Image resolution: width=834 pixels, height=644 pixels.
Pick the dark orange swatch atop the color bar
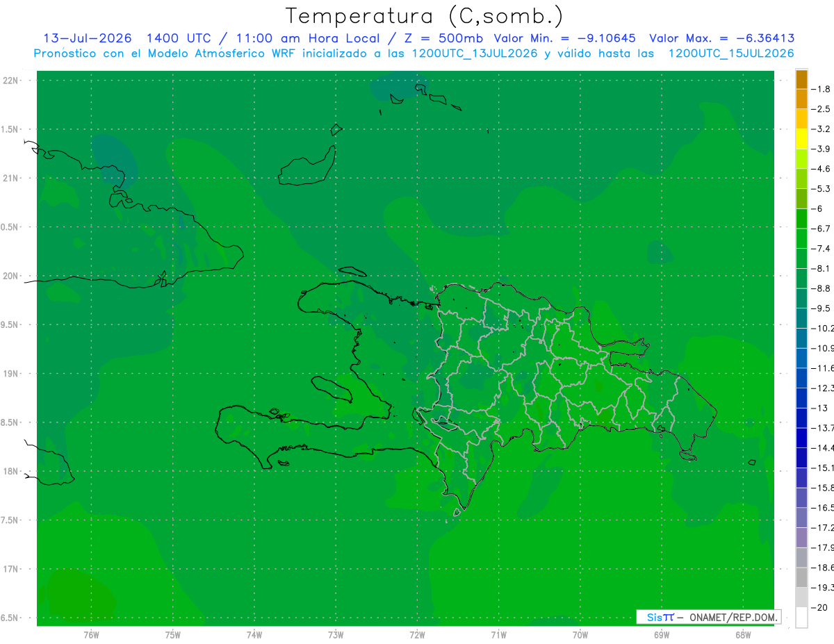click(801, 79)
